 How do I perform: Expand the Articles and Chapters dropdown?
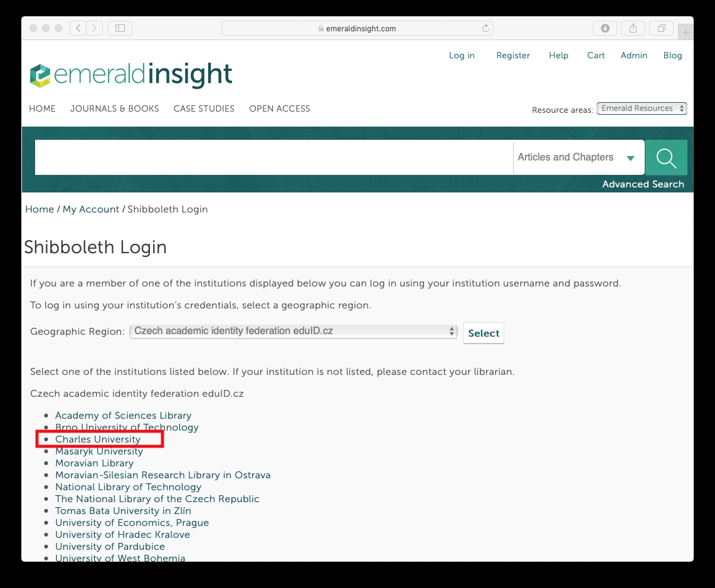[x=578, y=157]
